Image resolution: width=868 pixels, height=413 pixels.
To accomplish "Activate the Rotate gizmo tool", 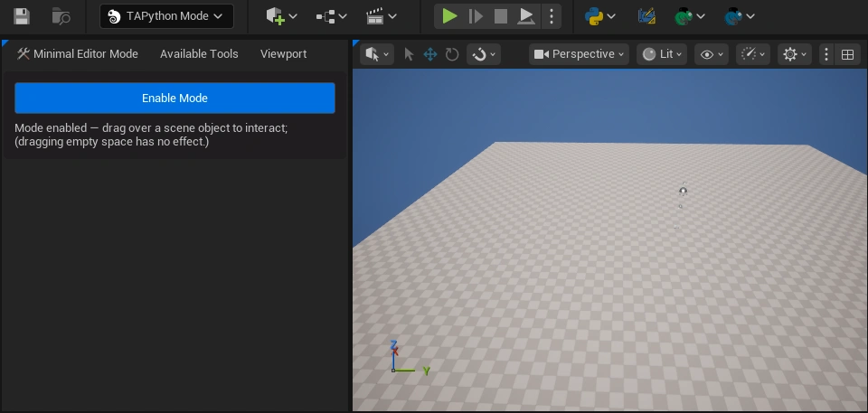I will (x=452, y=54).
